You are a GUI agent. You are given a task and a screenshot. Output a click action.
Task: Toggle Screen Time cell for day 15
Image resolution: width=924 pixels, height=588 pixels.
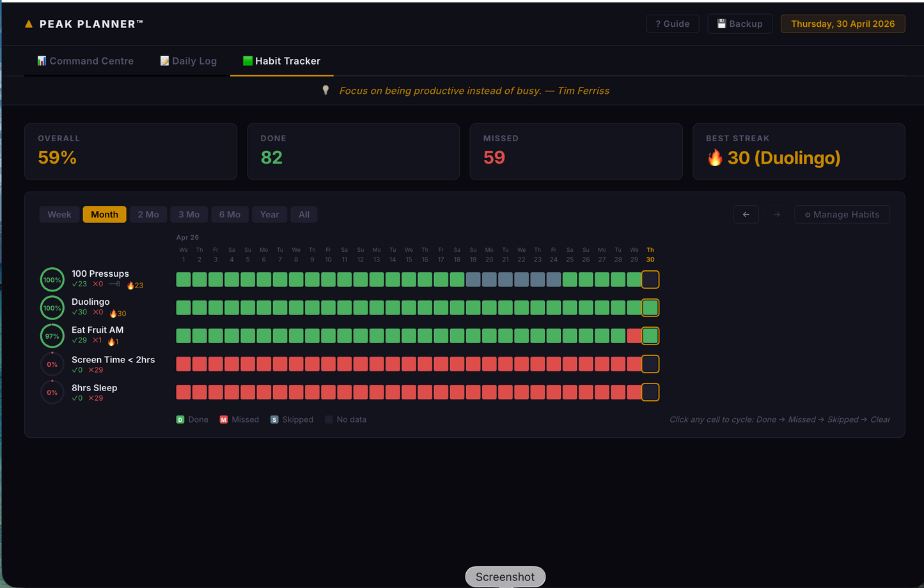(409, 364)
